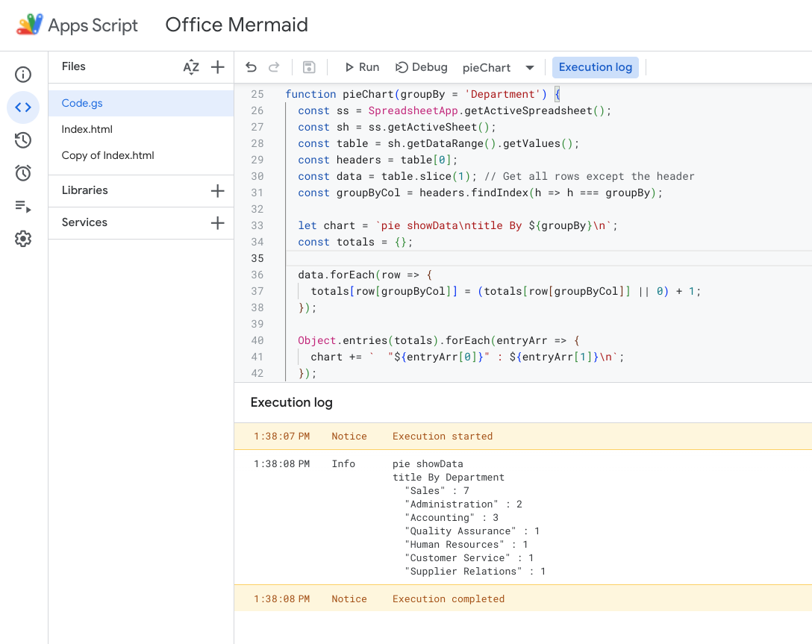Open Index.html in the file list
The width and height of the screenshot is (812, 644).
(x=87, y=129)
